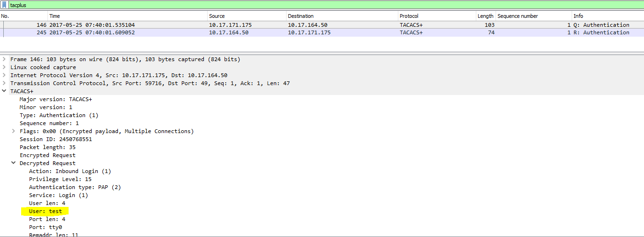Select the Service: Login (1) line
Screen dimensions: 644x237
[59, 195]
